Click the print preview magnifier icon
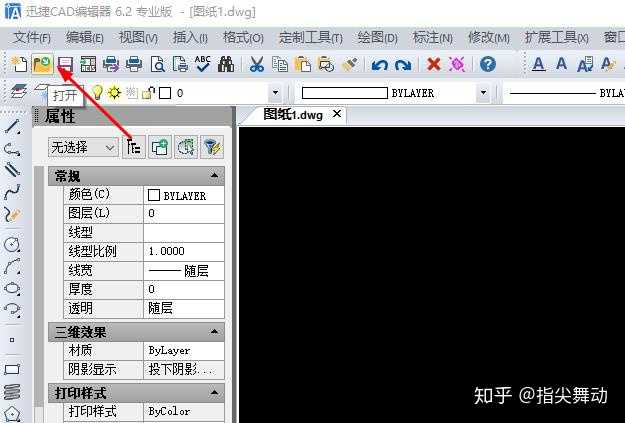Screen dimensions: 625x423 (x=157, y=64)
